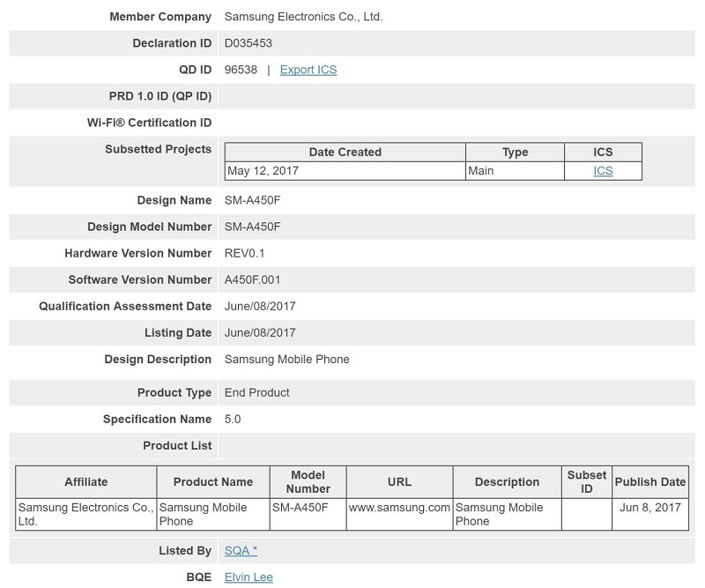Click the Publish Date column header
Screen dimensions: 705x588
650,482
